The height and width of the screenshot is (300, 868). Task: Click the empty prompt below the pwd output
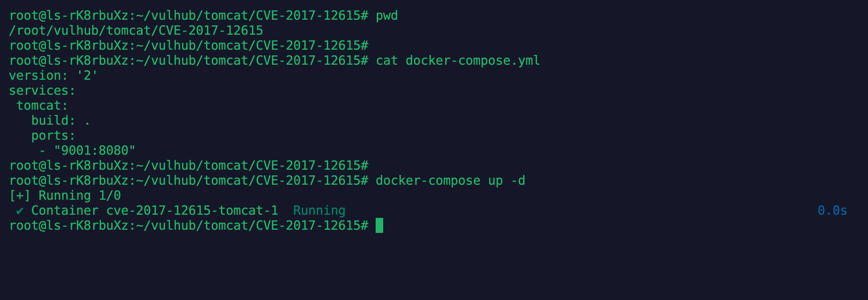pos(189,46)
